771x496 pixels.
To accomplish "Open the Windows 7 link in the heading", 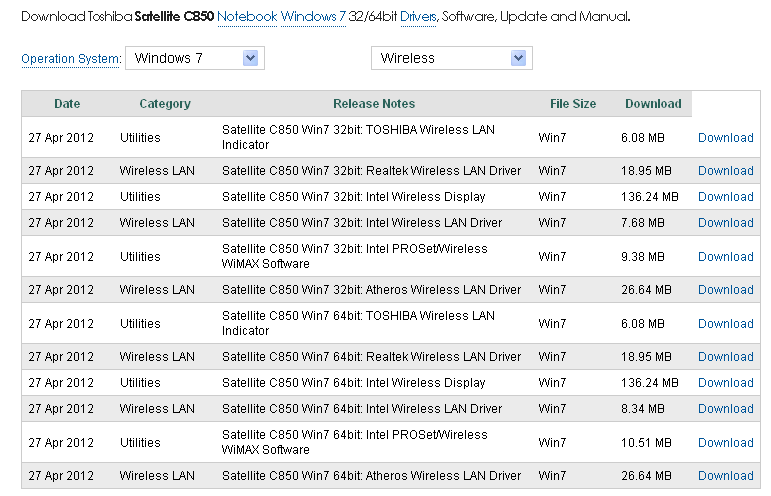I will coord(313,17).
